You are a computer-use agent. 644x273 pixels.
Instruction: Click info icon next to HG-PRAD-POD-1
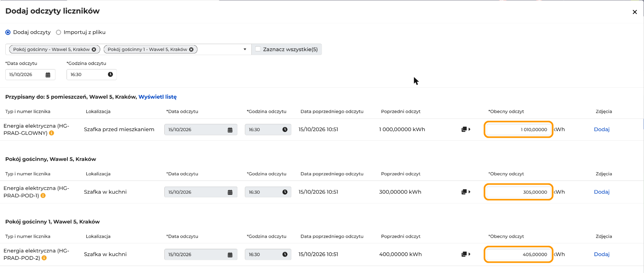pos(43,196)
